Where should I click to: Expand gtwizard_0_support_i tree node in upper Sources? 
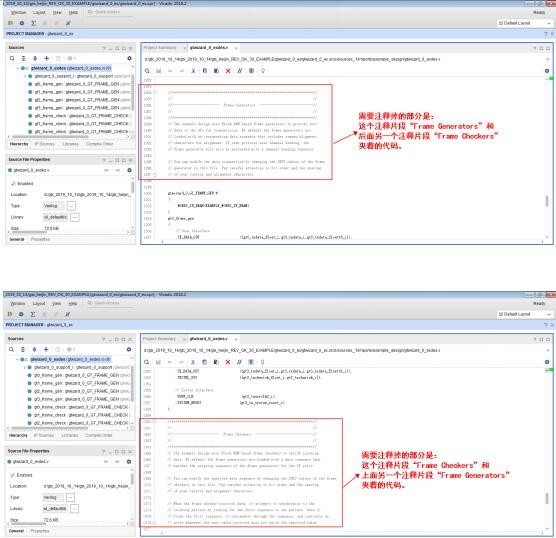click(x=25, y=76)
